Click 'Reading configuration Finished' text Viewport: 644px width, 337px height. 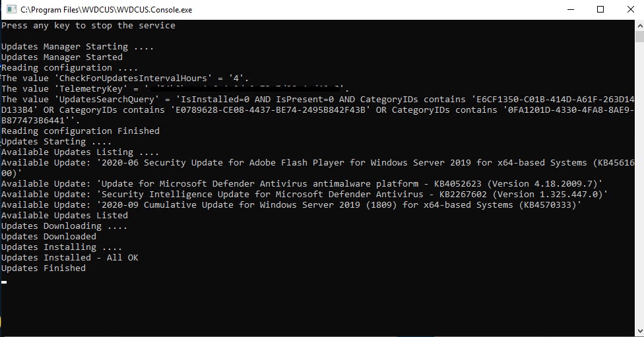(x=80, y=131)
